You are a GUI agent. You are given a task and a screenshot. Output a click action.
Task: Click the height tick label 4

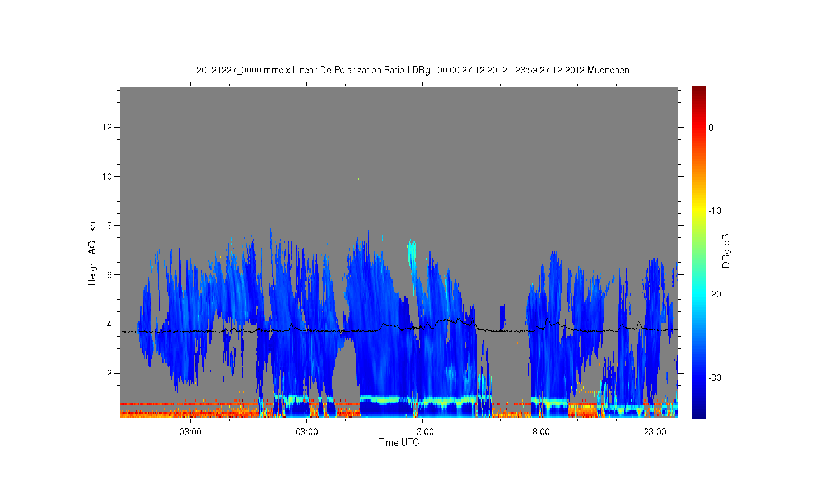(x=110, y=324)
